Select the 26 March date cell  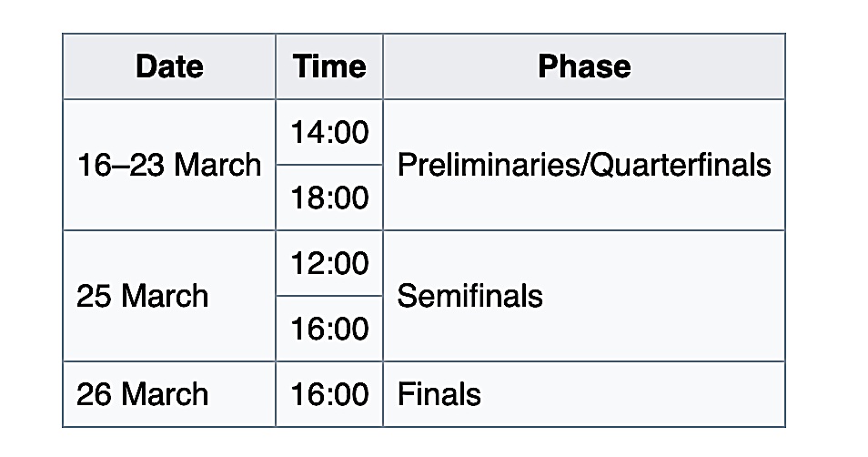pyautogui.click(x=142, y=394)
